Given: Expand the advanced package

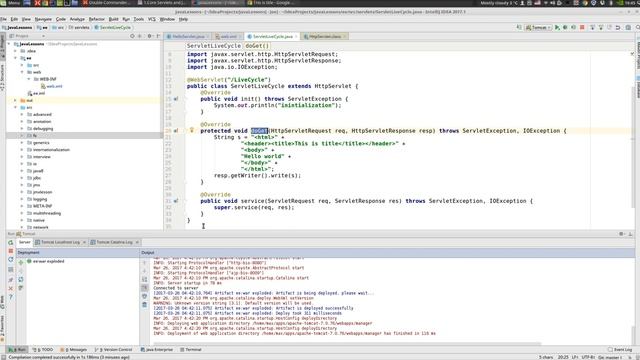Looking at the screenshot, I should coord(22,115).
